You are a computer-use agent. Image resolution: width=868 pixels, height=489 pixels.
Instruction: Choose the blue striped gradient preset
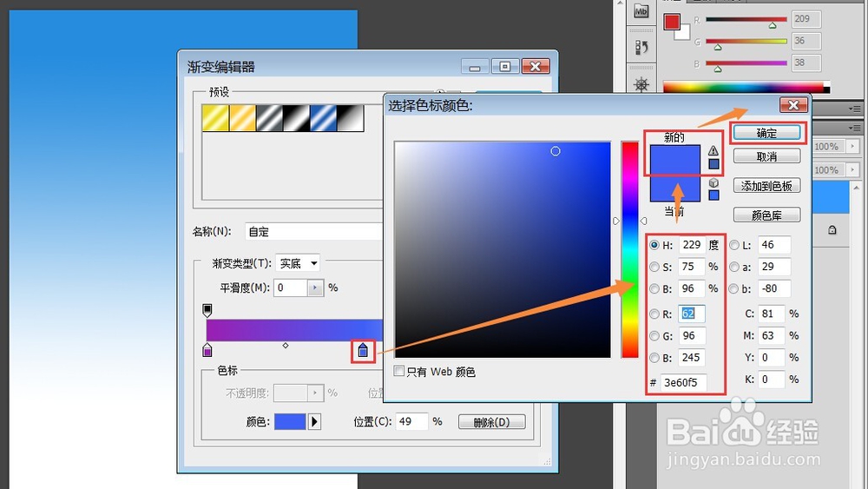click(x=324, y=118)
